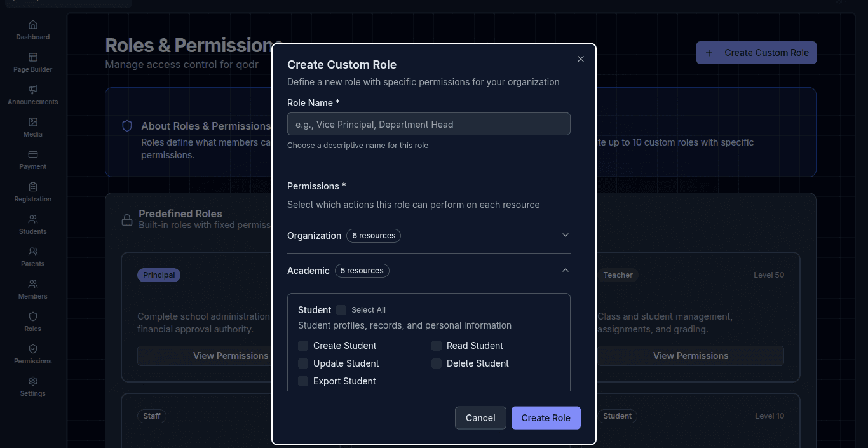The width and height of the screenshot is (868, 448).
Task: Close the Create Custom Role dialog
Action: coord(580,59)
